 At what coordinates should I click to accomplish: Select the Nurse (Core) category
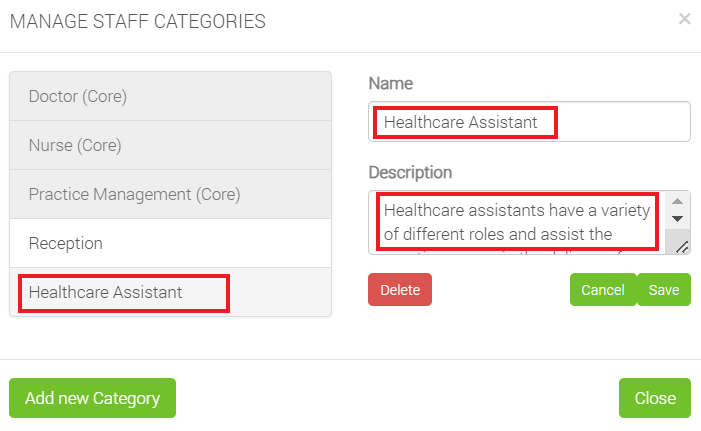[x=170, y=145]
